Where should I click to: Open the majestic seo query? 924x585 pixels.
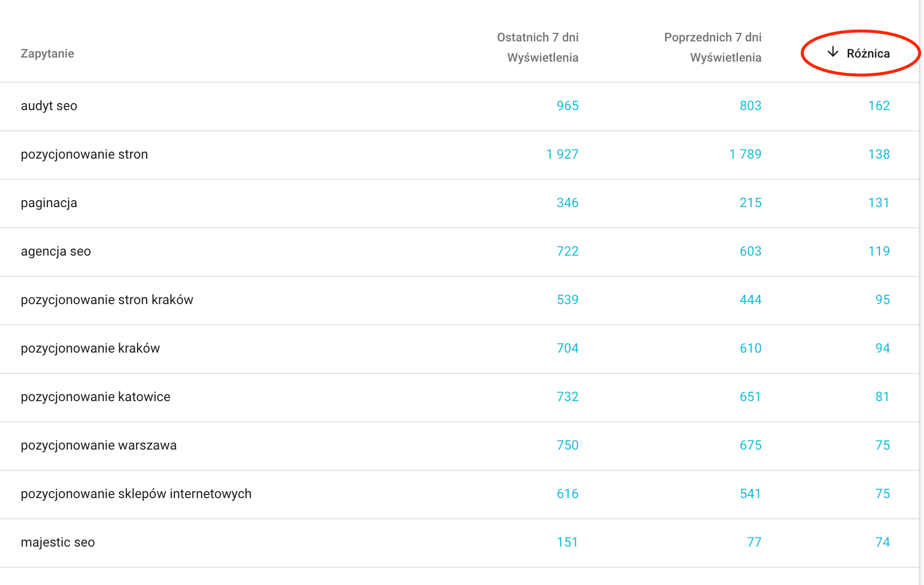click(58, 543)
